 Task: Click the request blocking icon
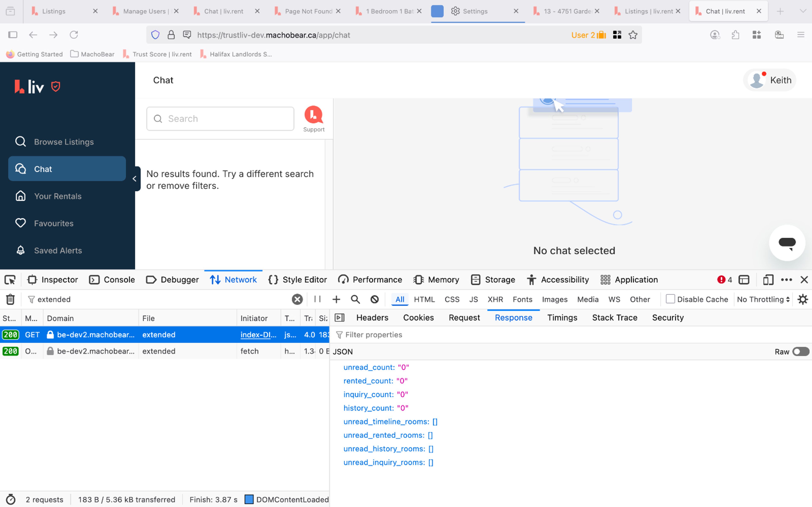pyautogui.click(x=374, y=299)
